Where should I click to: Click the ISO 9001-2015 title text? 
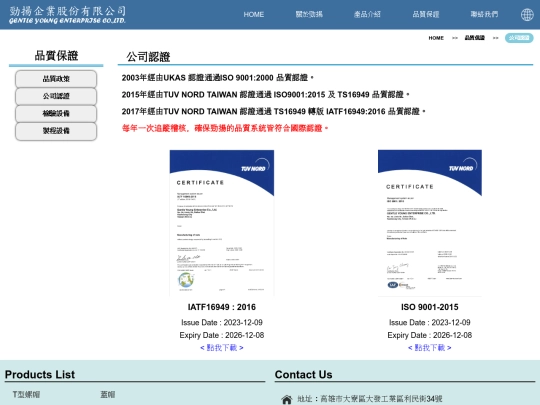click(430, 307)
